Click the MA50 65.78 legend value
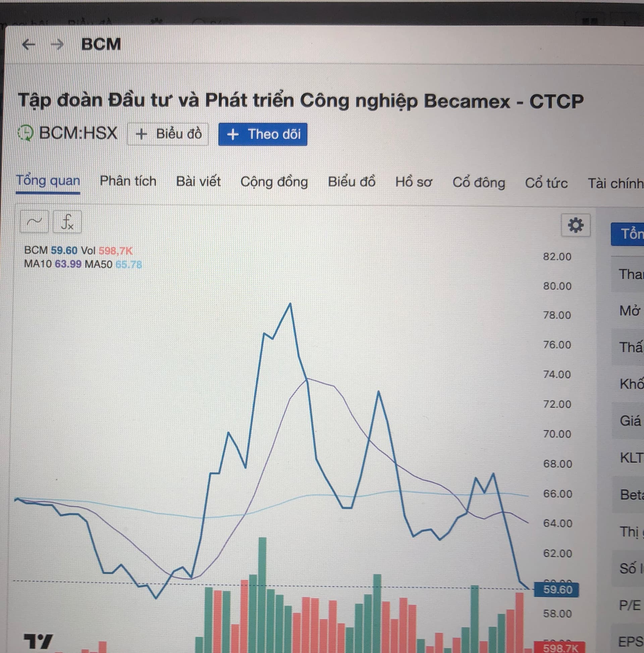Screen dimensions: 644x653 point(128,264)
